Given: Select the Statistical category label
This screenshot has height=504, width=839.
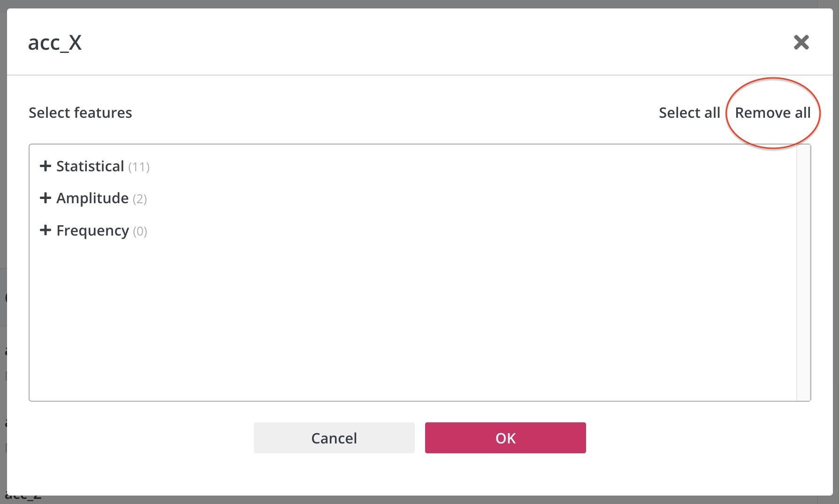Looking at the screenshot, I should (90, 166).
